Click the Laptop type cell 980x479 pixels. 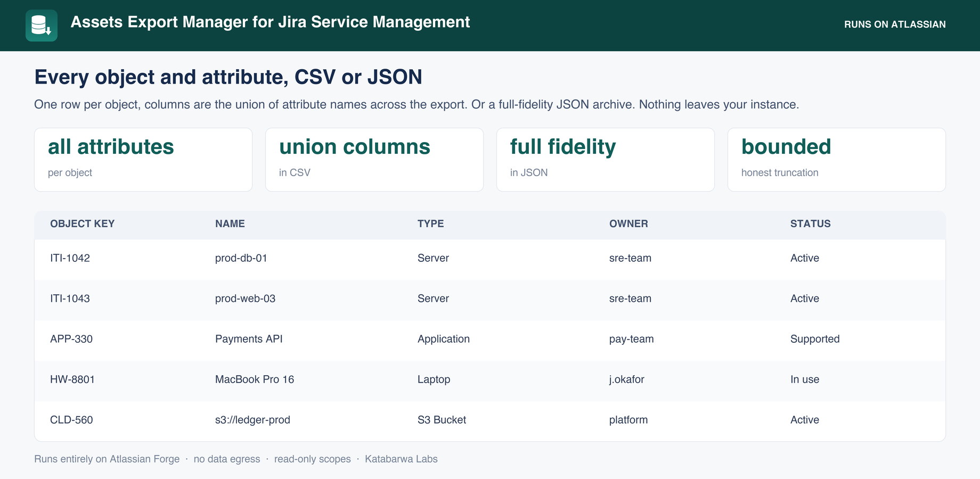[x=434, y=379]
